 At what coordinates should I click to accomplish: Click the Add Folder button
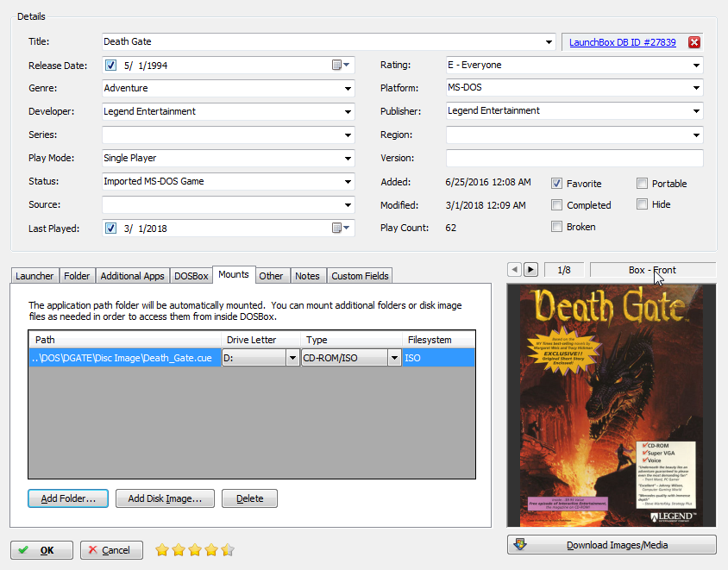(x=68, y=498)
